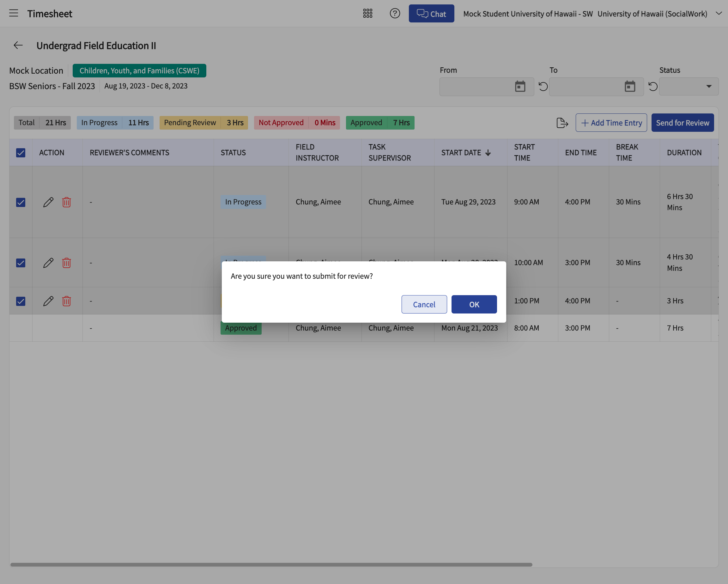Click the Total 21 Hrs badge

pos(42,123)
